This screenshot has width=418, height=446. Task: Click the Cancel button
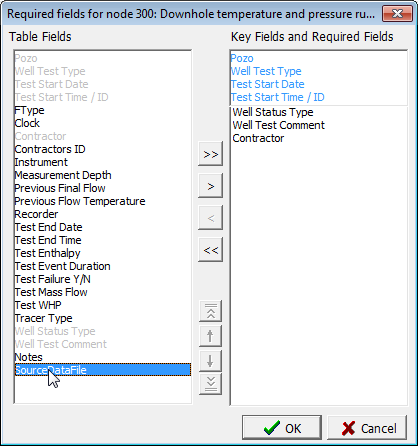point(367,428)
